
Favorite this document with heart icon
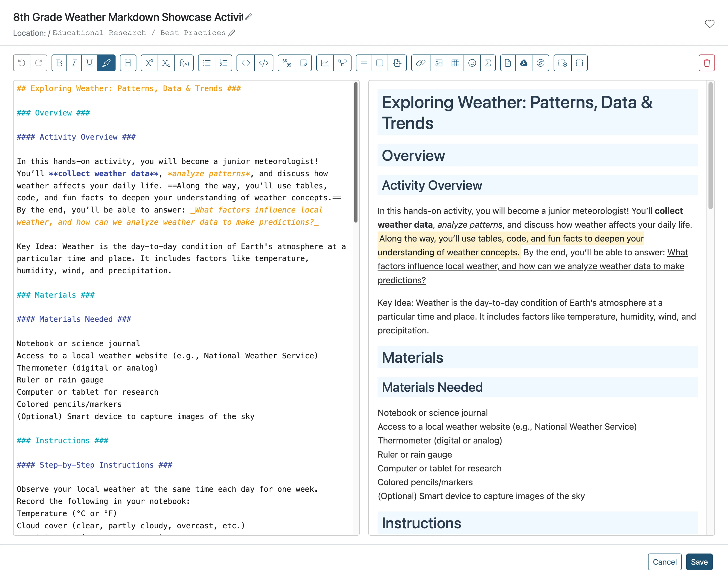click(x=710, y=24)
